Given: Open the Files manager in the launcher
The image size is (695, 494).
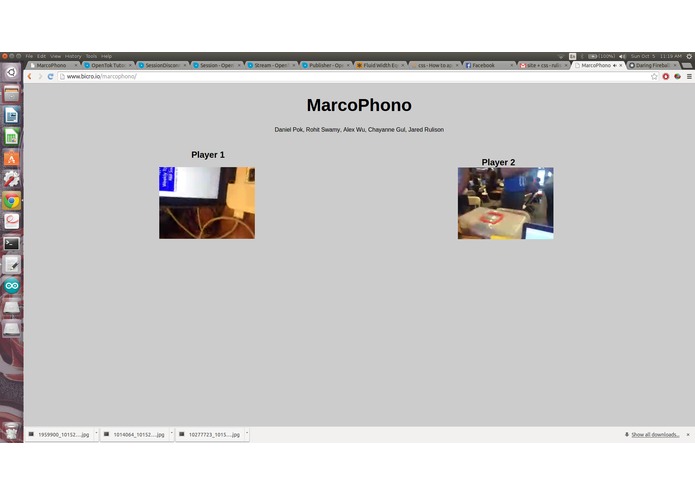Looking at the screenshot, I should click(12, 93).
